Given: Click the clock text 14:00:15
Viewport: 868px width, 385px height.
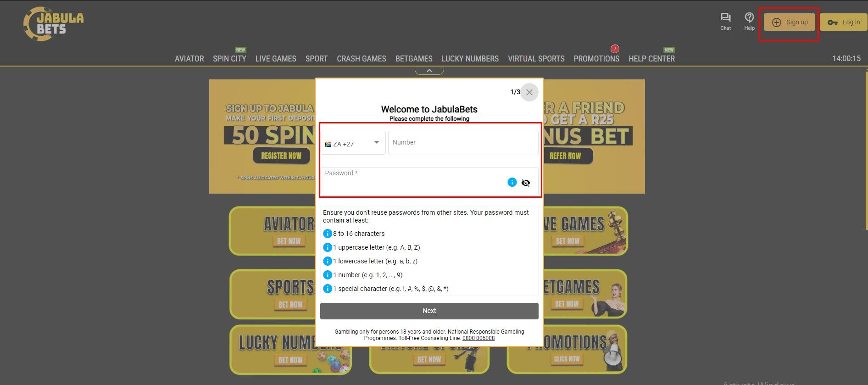Looking at the screenshot, I should click(x=846, y=59).
